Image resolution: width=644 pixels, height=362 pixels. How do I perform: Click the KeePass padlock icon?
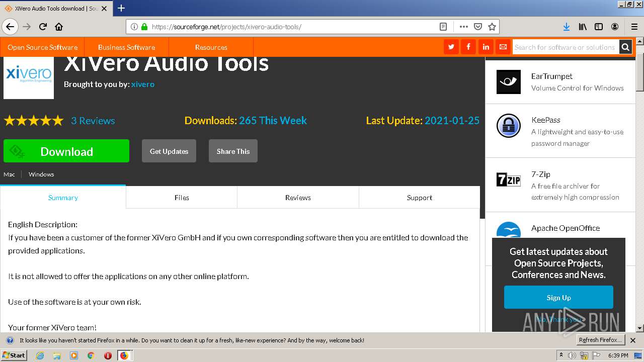click(x=509, y=126)
